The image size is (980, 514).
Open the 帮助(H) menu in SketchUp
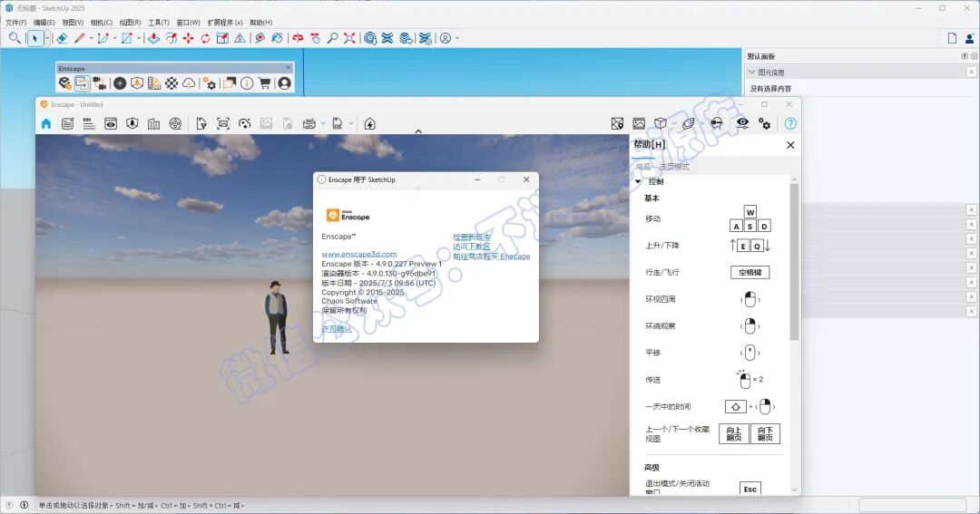point(260,23)
